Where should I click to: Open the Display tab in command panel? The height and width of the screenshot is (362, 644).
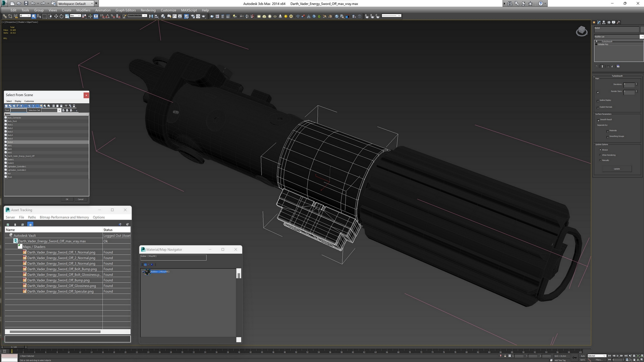click(x=613, y=22)
